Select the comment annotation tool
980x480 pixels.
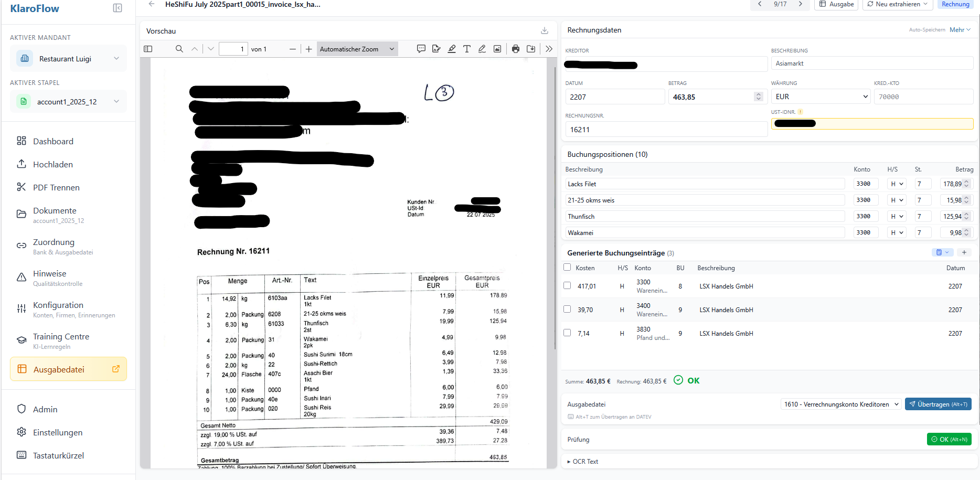[x=421, y=49]
